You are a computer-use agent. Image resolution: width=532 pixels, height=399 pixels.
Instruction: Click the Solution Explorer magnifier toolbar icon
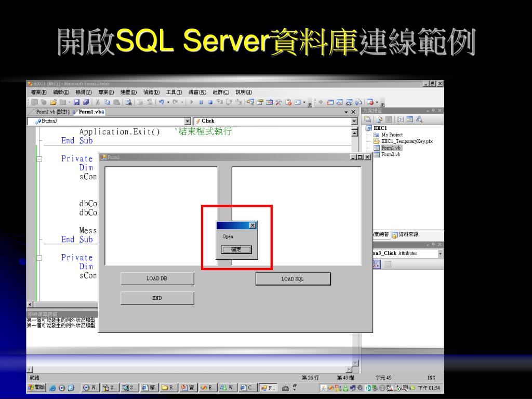(x=251, y=102)
